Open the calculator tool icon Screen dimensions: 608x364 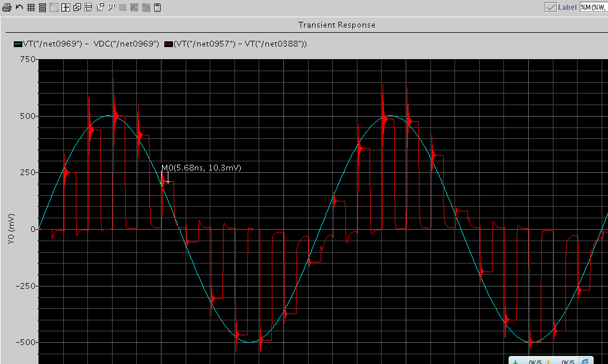click(157, 7)
